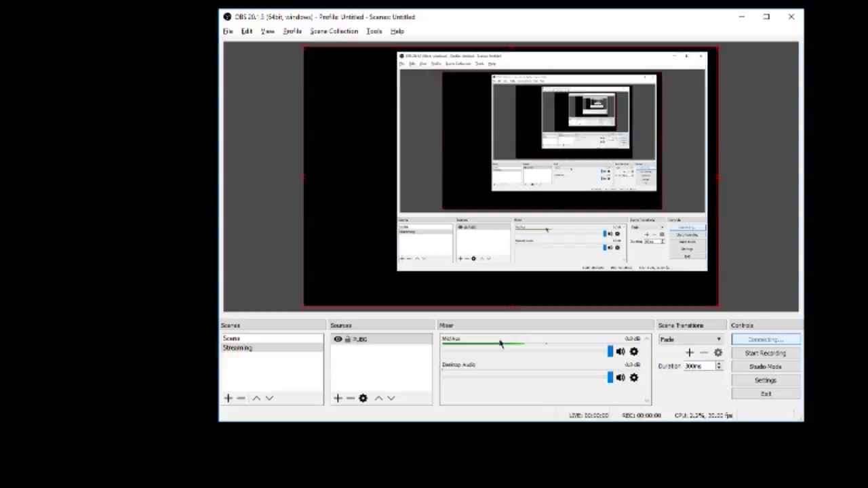
Task: Select the 'Streaming' scene in list
Action: tap(273, 348)
